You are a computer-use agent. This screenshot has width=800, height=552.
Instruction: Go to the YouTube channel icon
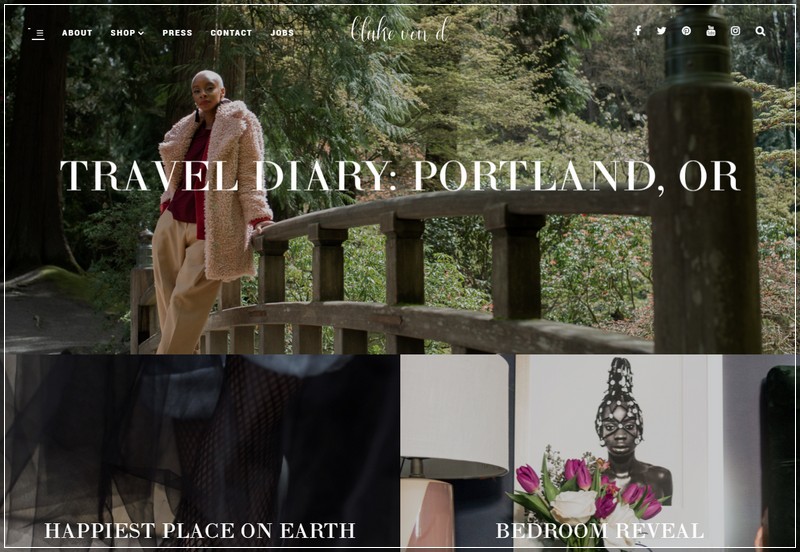pos(711,31)
